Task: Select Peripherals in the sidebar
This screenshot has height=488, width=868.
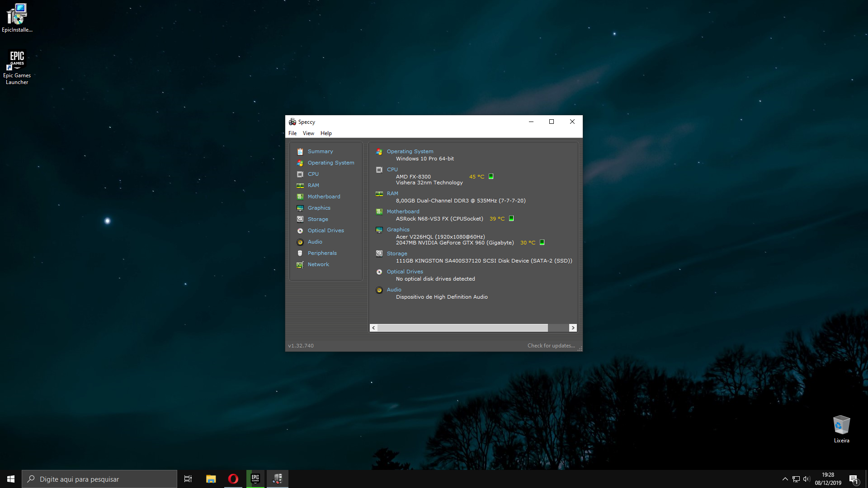Action: tap(322, 253)
